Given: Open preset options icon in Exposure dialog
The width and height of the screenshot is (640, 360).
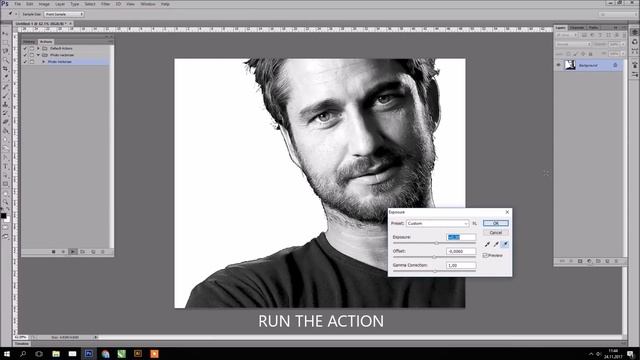Looking at the screenshot, I should tap(474, 223).
